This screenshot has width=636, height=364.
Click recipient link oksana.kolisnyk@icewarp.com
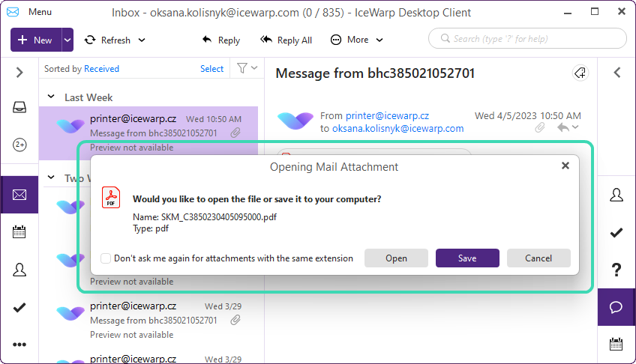click(398, 129)
